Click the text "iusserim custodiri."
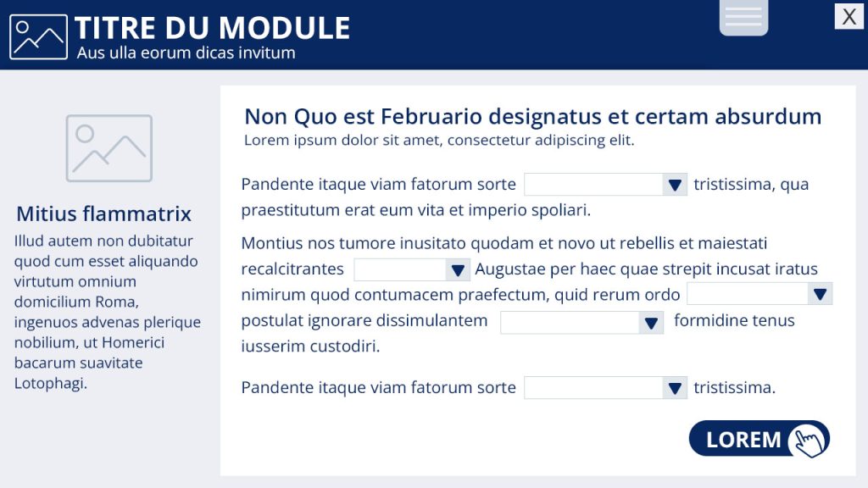 coord(310,346)
